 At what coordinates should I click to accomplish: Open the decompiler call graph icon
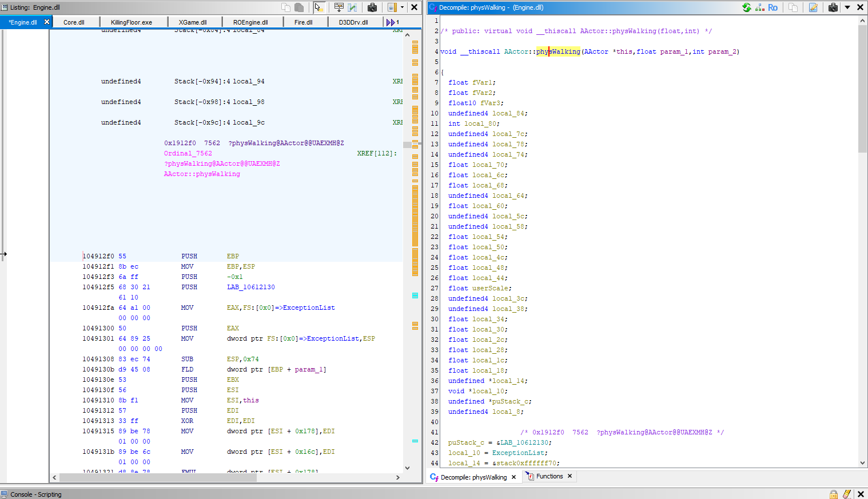[x=760, y=7]
